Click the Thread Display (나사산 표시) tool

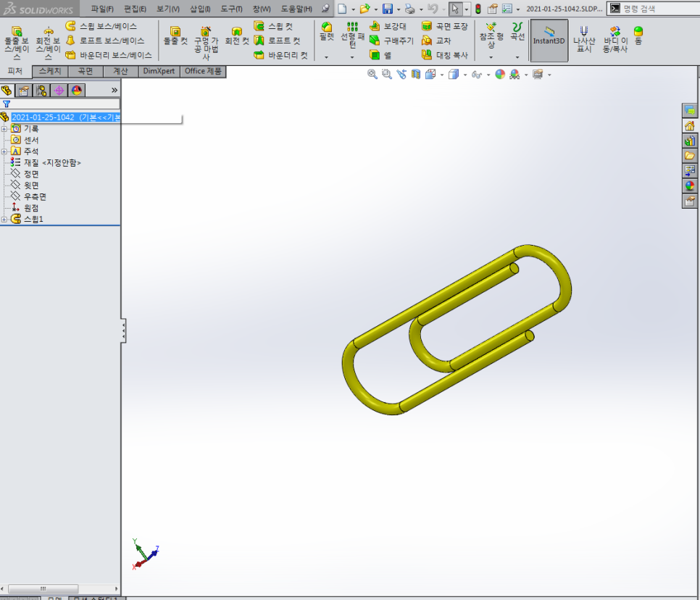pos(584,38)
